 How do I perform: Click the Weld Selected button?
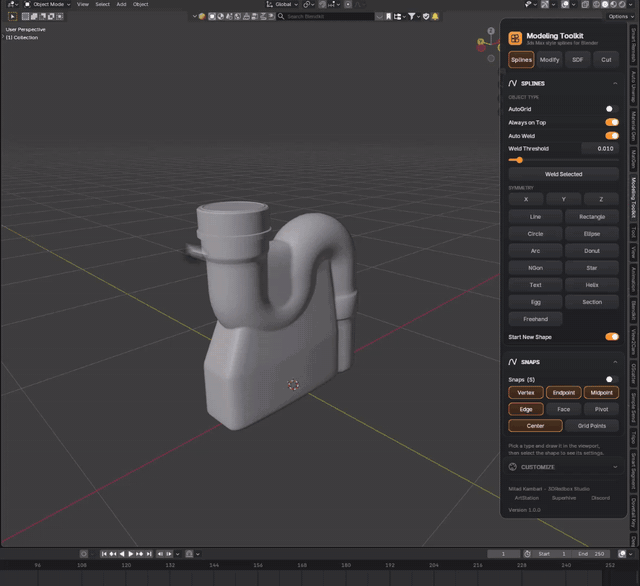[564, 174]
